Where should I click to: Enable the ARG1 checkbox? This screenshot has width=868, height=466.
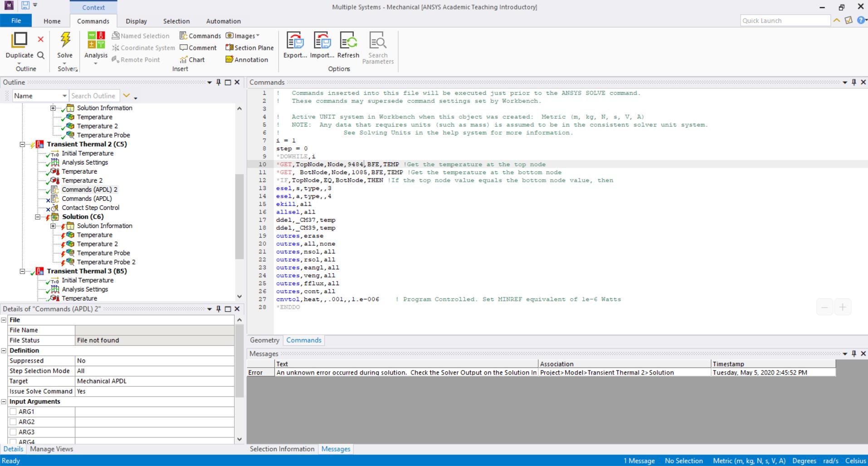[x=13, y=412]
